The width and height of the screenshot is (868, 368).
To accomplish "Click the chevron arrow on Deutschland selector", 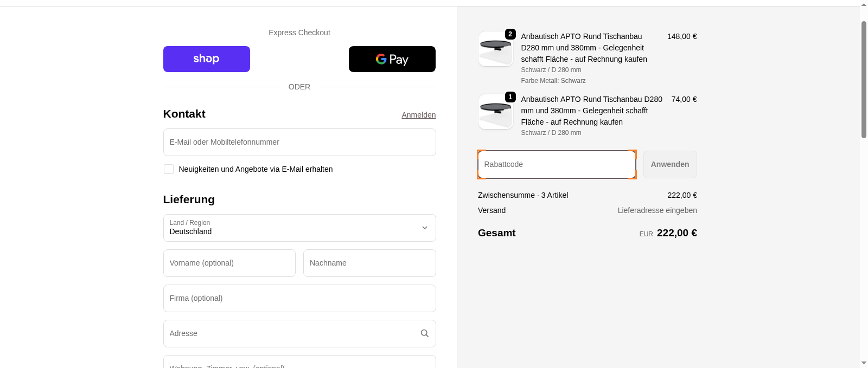I will coord(425,228).
